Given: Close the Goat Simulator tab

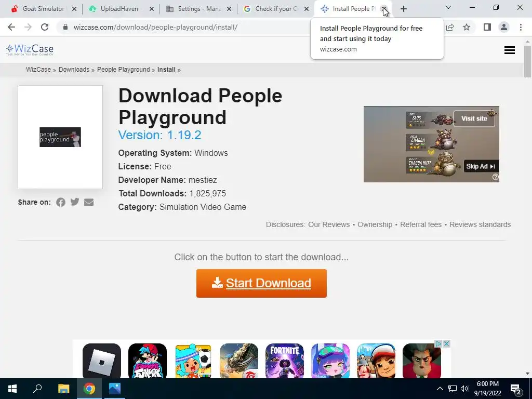Looking at the screenshot, I should [74, 9].
